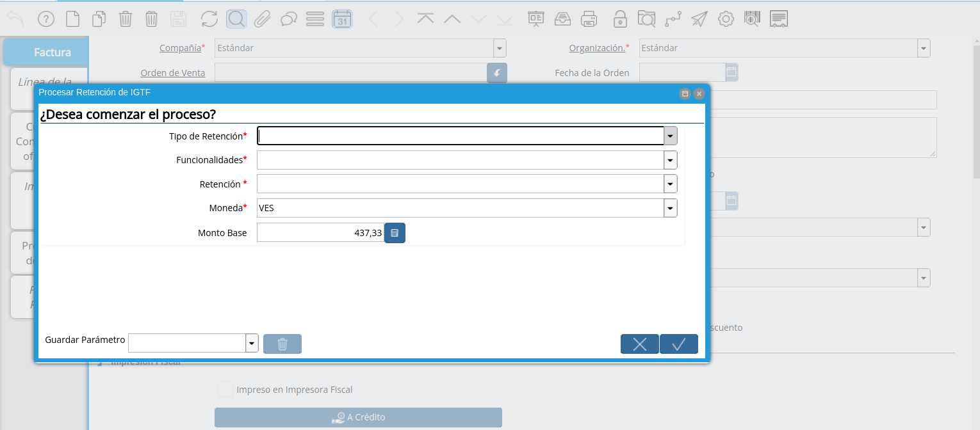Click the Retención text field

(461, 184)
